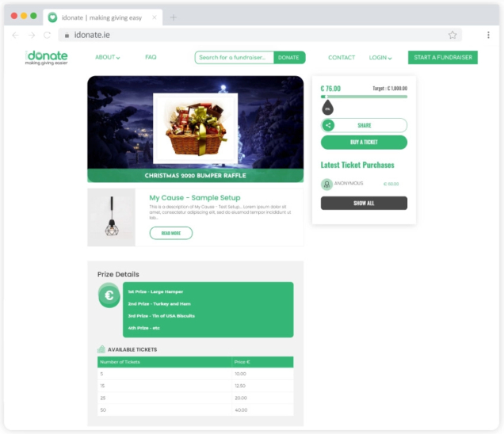Click the idonate logo
This screenshot has height=434, width=504.
tap(46, 58)
